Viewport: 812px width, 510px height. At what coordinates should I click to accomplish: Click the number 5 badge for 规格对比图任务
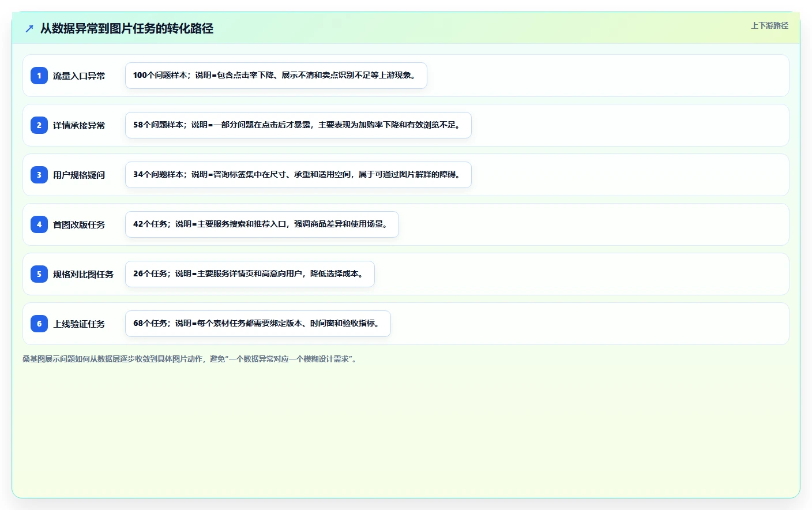pyautogui.click(x=39, y=274)
